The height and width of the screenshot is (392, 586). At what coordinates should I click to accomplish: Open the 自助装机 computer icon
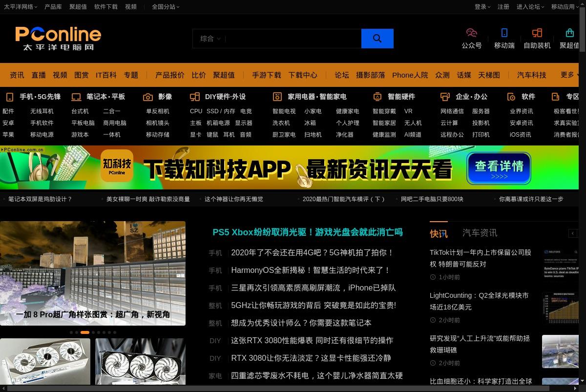(x=537, y=33)
